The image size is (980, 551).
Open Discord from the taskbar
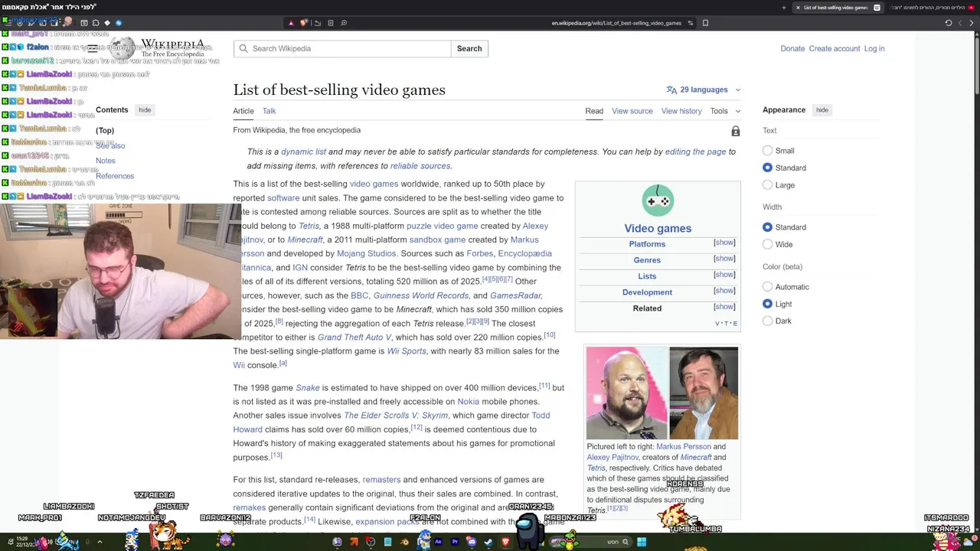(x=472, y=542)
